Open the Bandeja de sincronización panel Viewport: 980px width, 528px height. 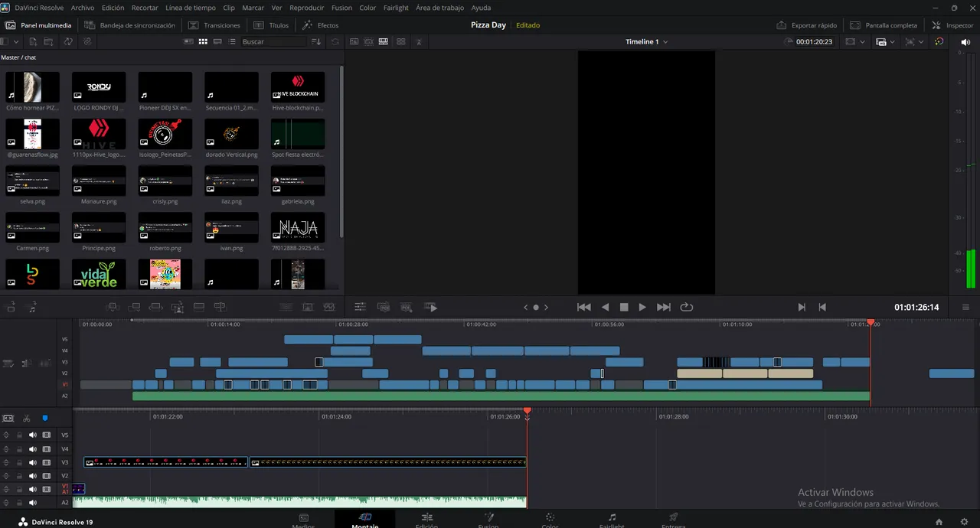(x=129, y=25)
